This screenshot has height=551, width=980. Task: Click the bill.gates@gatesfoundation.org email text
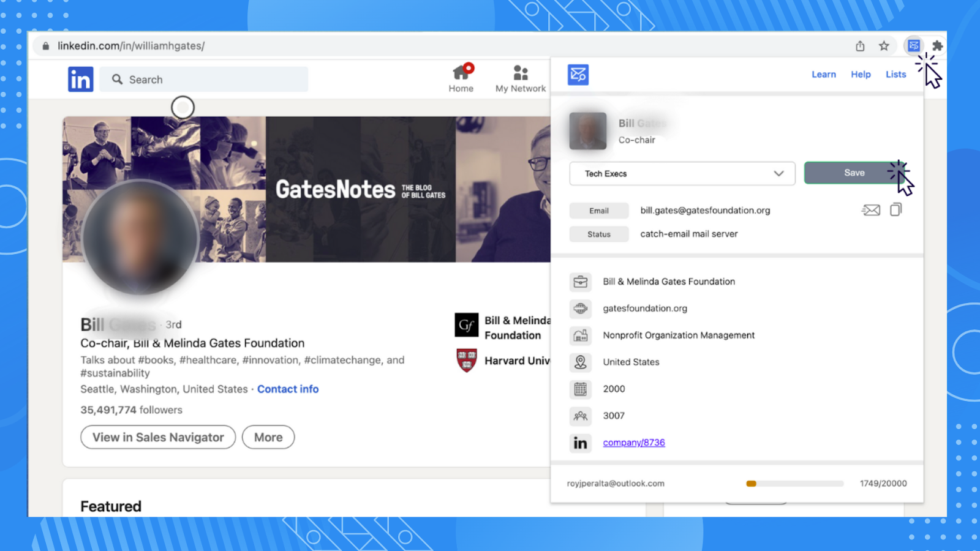(705, 211)
